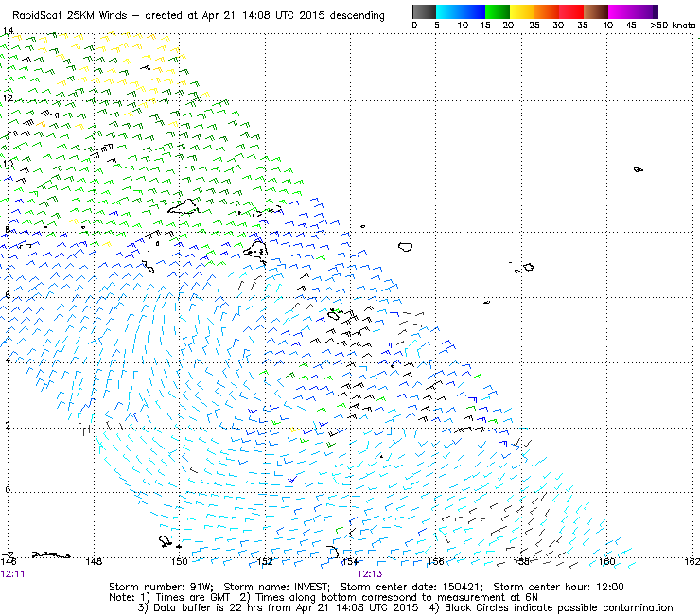The image size is (700, 615).
Task: Click the 'Black Circles indicate possible contamination' note
Action: coord(559,607)
